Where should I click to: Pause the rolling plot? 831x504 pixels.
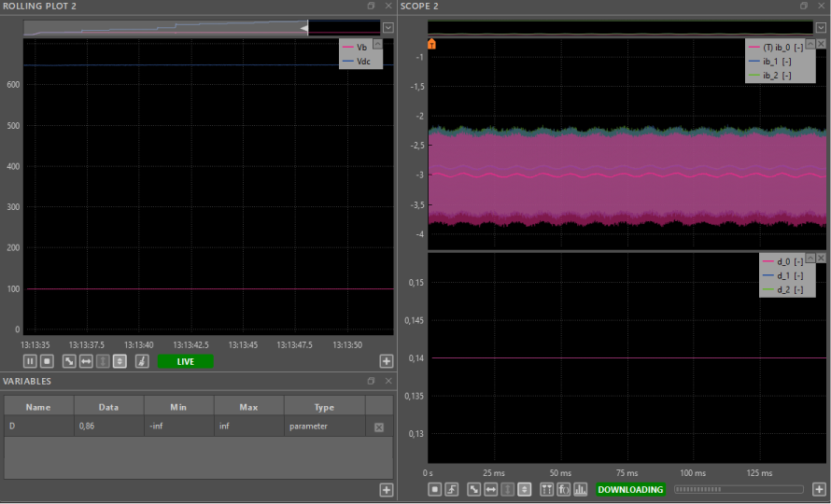30,361
